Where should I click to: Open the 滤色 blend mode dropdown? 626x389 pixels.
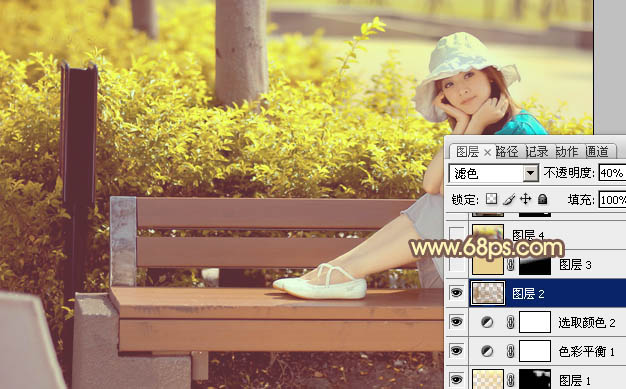(x=530, y=173)
